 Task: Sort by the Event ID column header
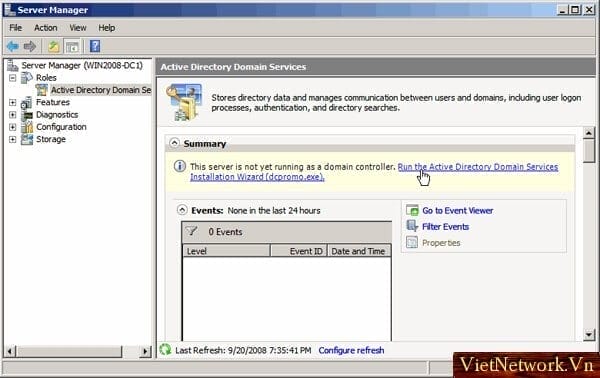299,251
